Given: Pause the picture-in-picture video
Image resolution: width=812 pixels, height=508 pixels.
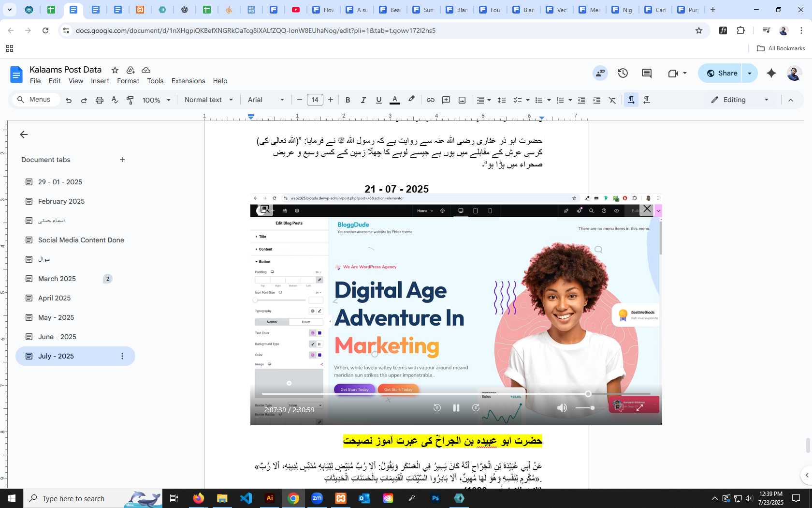Looking at the screenshot, I should pyautogui.click(x=456, y=408).
